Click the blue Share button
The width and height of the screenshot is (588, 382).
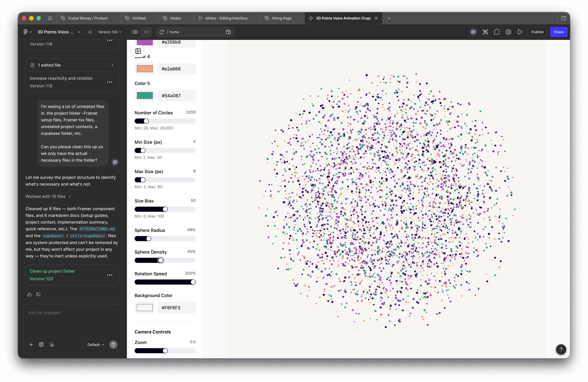(558, 32)
